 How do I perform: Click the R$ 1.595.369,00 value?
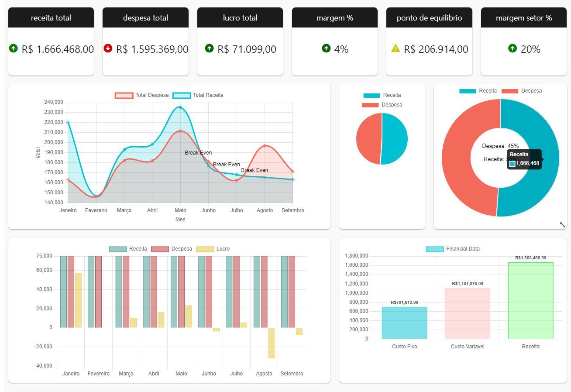point(152,49)
